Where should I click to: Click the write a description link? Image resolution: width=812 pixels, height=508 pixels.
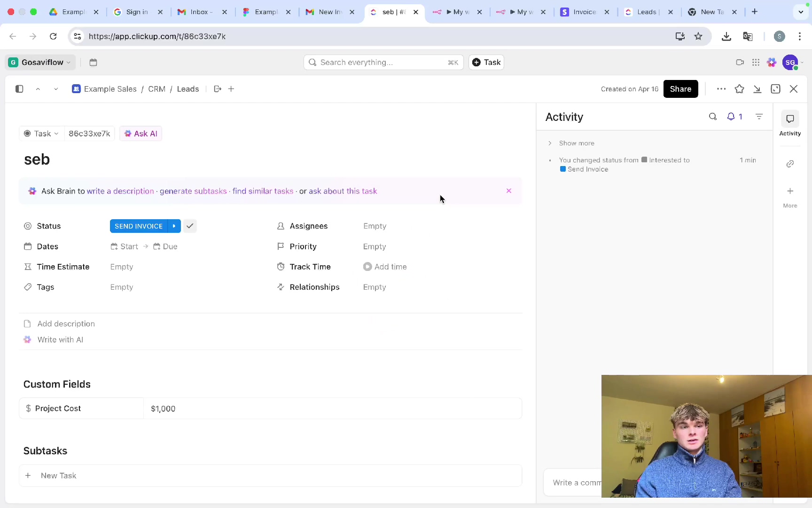pyautogui.click(x=120, y=191)
